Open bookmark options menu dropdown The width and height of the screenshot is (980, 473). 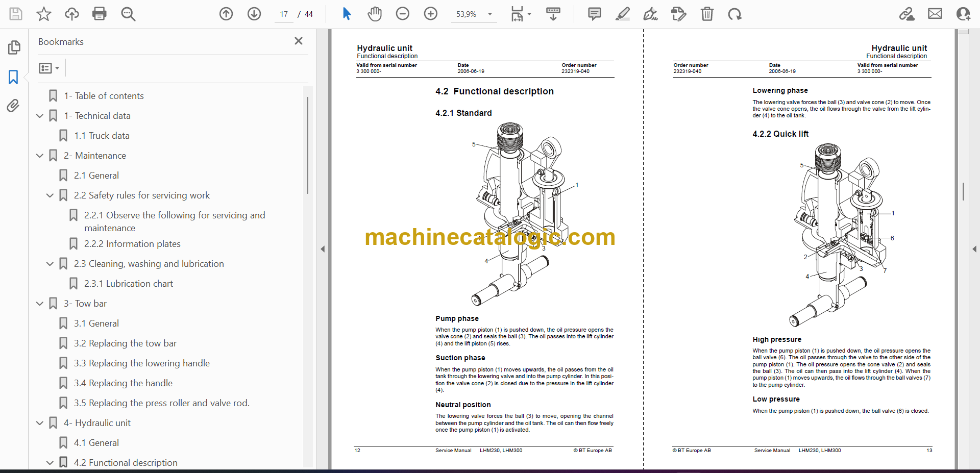point(49,68)
